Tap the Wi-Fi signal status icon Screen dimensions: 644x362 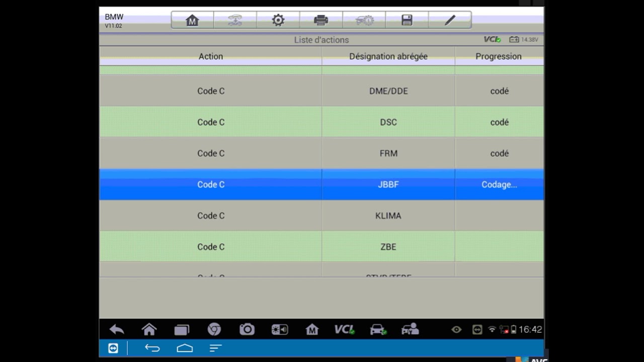492,330
